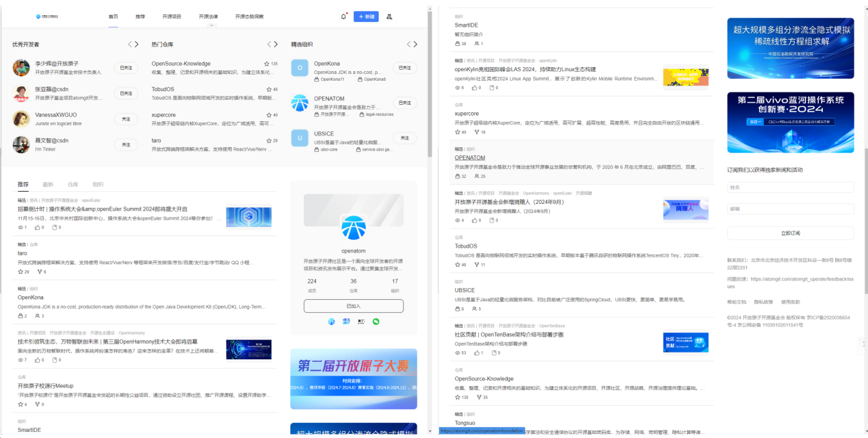This screenshot has width=868, height=438.
Task: Show previous 热门仓库 carousel page
Action: (x=269, y=44)
